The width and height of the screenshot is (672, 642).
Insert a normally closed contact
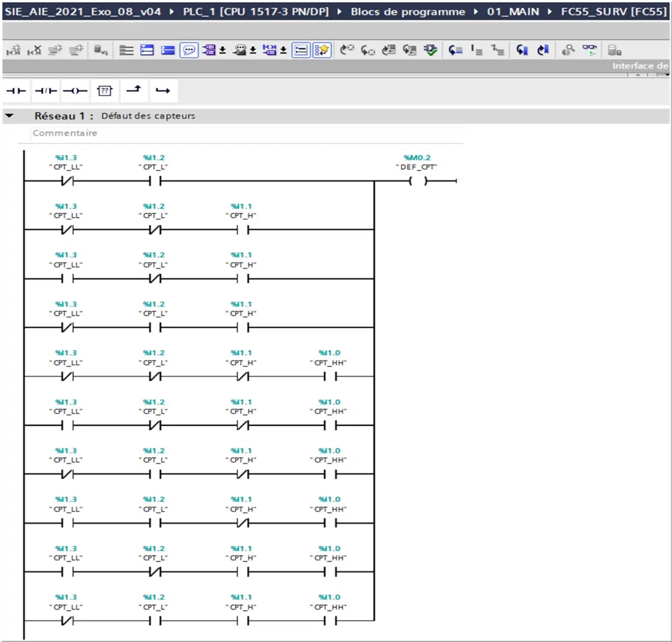46,91
